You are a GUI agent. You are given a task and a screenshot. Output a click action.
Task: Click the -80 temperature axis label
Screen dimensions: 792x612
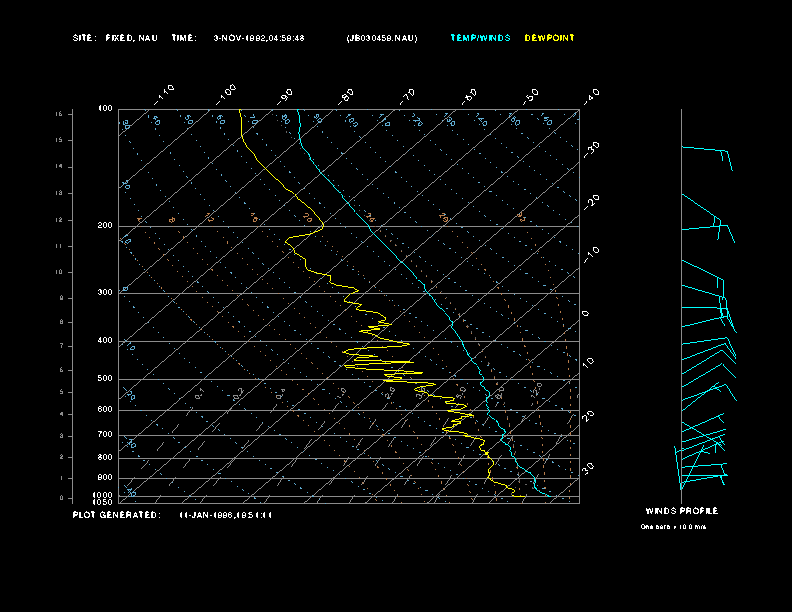347,96
